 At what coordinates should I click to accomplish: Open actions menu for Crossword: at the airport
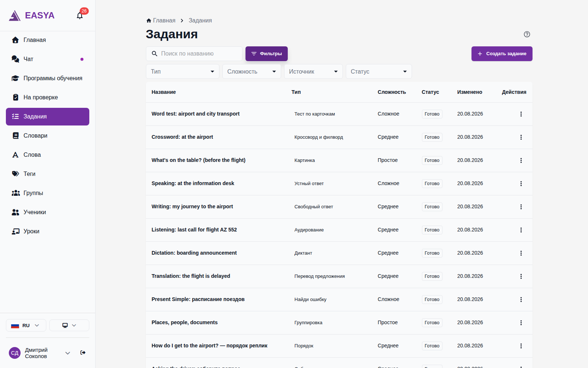click(521, 137)
